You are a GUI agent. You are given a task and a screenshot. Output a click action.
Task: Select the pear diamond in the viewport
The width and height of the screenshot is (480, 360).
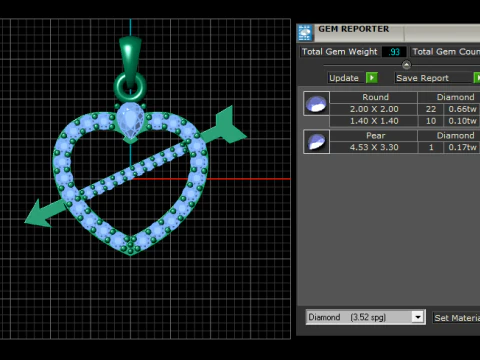click(x=130, y=120)
